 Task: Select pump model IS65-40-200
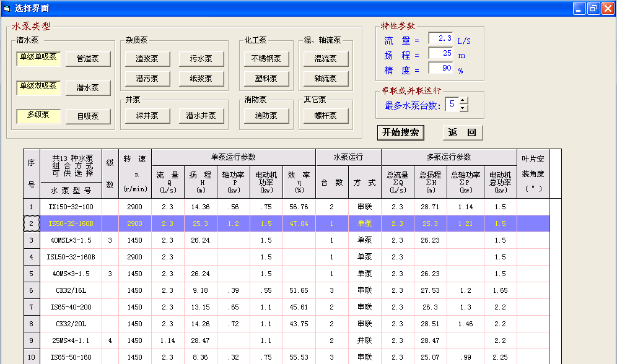(x=71, y=307)
